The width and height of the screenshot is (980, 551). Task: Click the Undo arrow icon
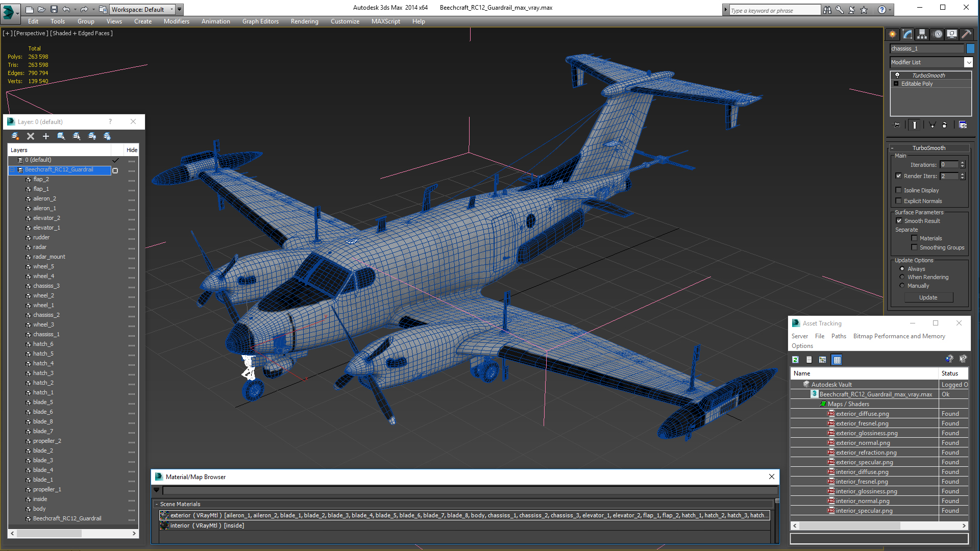pyautogui.click(x=66, y=9)
